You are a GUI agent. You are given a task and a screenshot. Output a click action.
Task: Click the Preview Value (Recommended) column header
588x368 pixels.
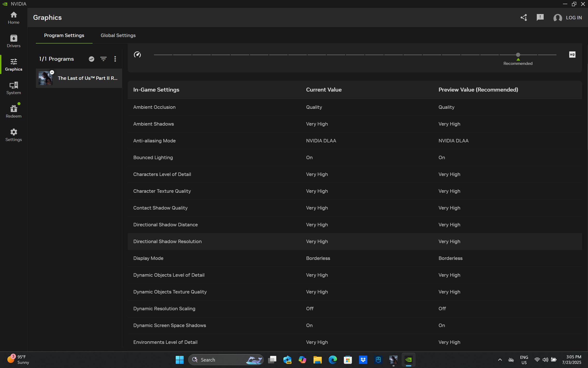tap(478, 90)
